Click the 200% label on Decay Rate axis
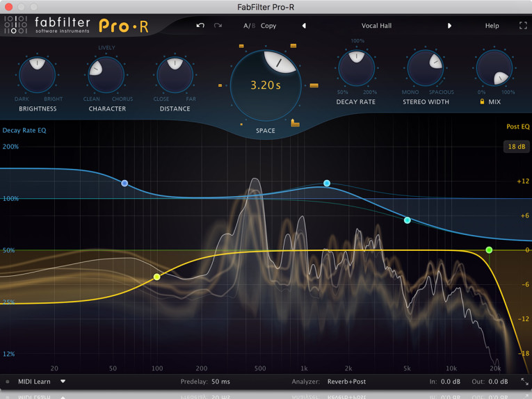Image resolution: width=532 pixels, height=399 pixels. click(x=10, y=147)
